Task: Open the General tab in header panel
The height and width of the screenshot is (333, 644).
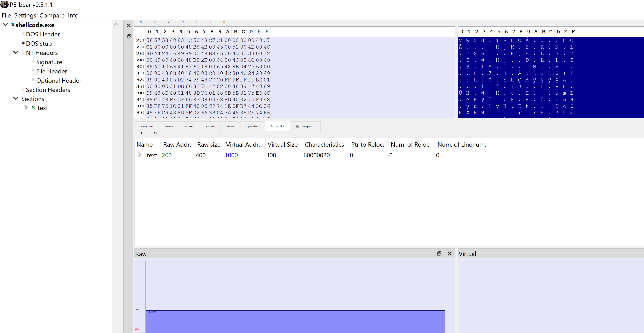Action: coord(169,126)
